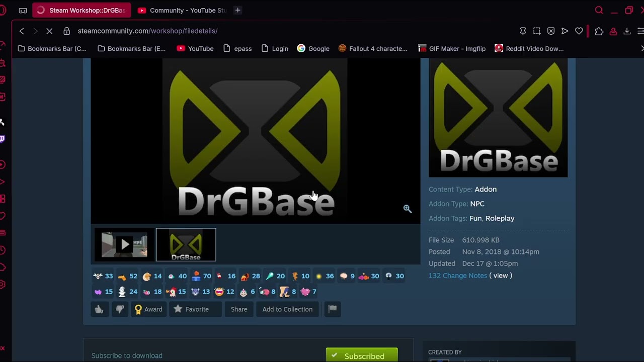Open the Google bookmark
This screenshot has height=362, width=644.
(313, 49)
